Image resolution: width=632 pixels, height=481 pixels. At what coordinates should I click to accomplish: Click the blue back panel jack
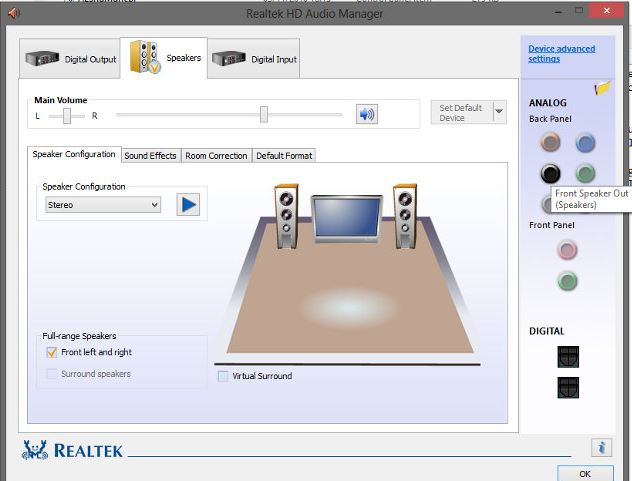tap(585, 142)
